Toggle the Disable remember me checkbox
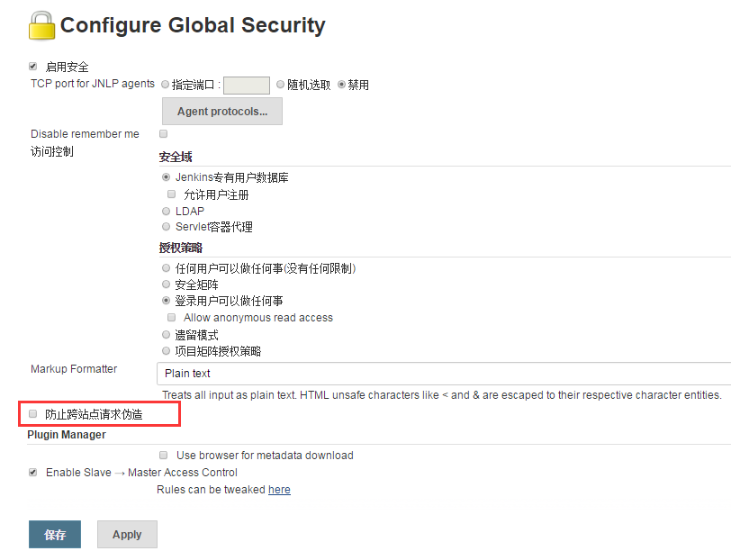 coord(163,133)
